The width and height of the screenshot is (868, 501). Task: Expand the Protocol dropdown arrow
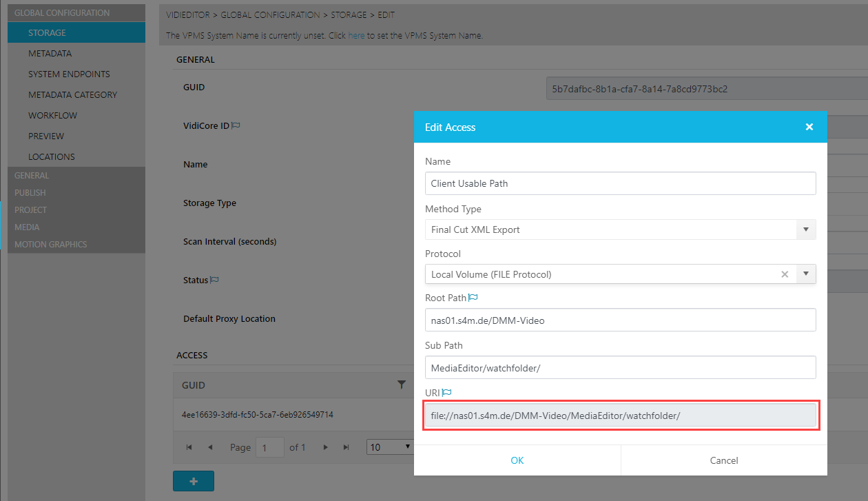(805, 274)
